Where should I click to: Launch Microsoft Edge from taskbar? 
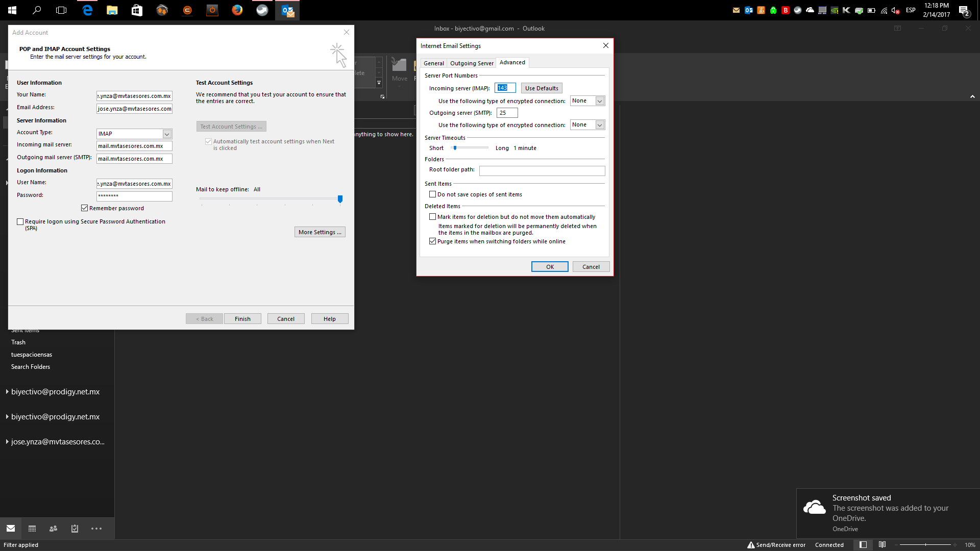click(x=87, y=10)
